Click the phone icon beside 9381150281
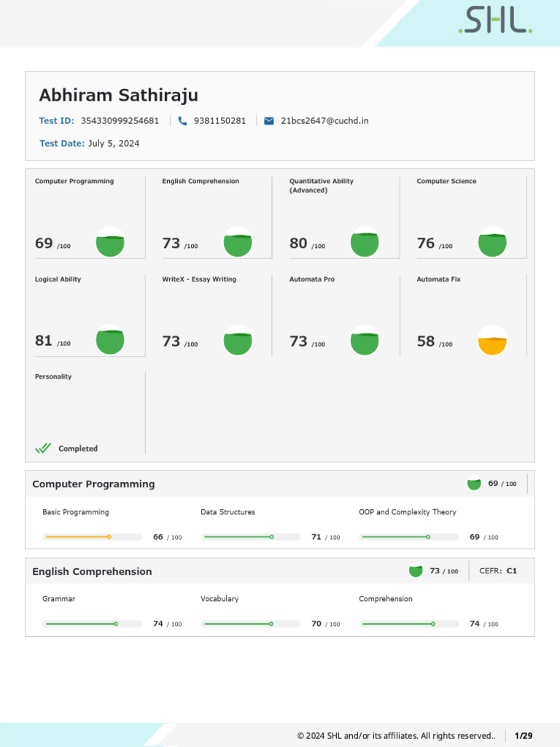The height and width of the screenshot is (747, 560). (x=182, y=121)
